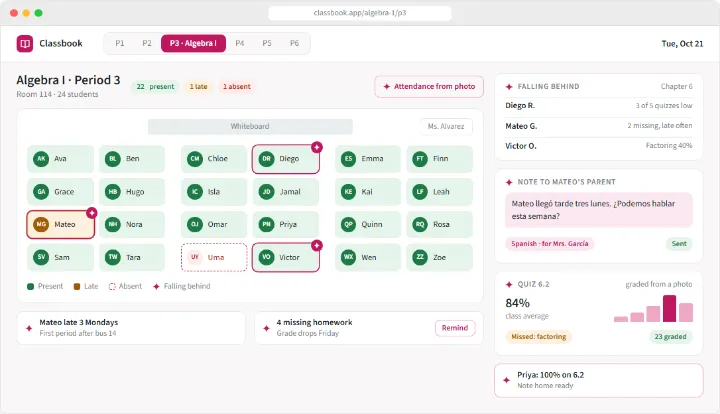Viewport: 720px width, 414px height.
Task: Select Nora's NH avatar
Action: [x=112, y=224]
